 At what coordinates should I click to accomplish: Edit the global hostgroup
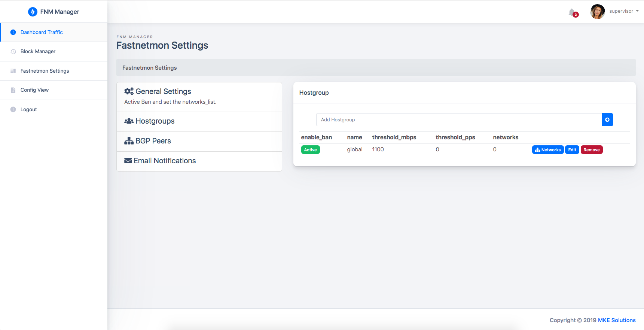572,150
